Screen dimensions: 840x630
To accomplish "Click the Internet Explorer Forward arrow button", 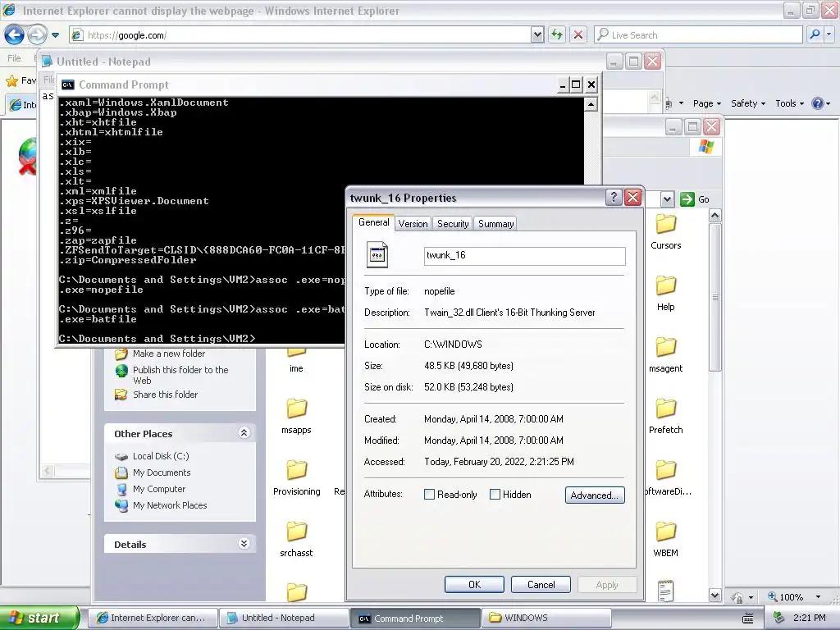I will click(x=37, y=34).
